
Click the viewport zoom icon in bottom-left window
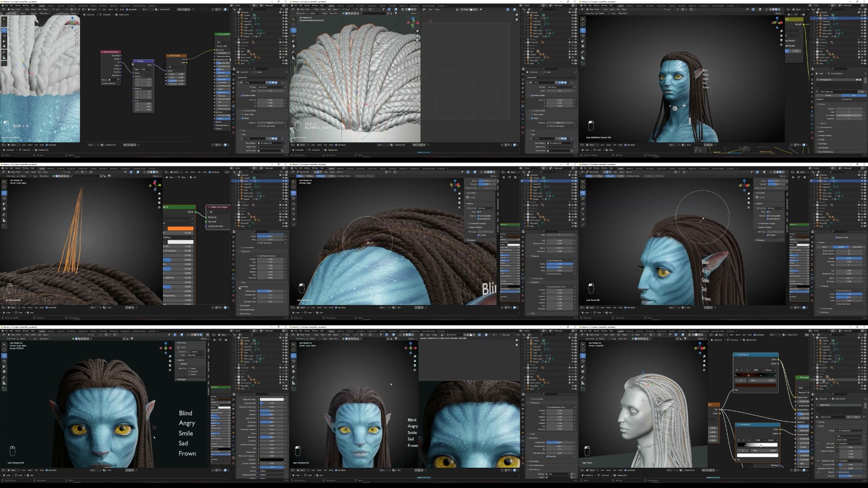[x=170, y=357]
